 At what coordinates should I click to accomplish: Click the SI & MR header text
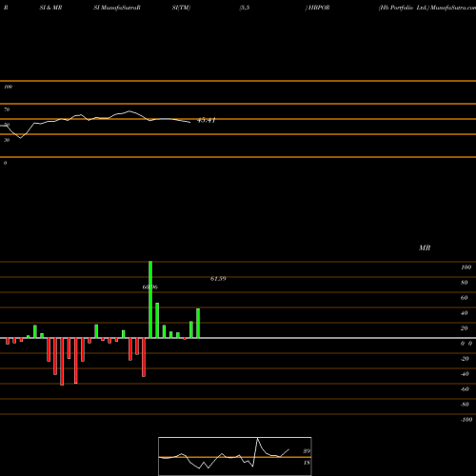(x=50, y=8)
